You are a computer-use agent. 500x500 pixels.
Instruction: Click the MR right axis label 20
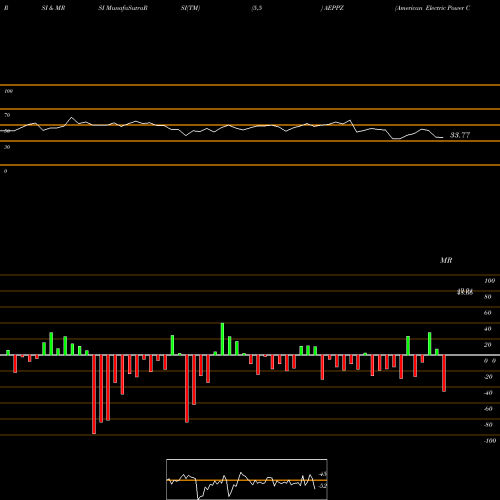488,345
